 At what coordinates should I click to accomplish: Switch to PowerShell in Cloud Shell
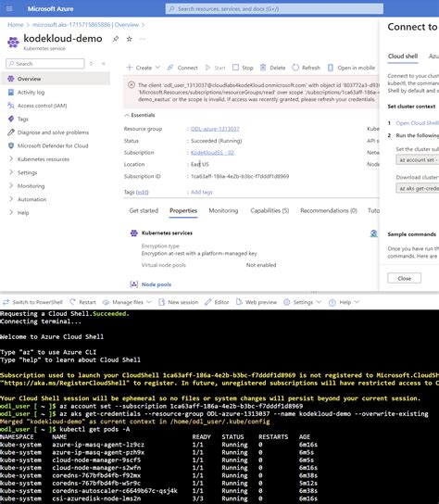[32, 302]
